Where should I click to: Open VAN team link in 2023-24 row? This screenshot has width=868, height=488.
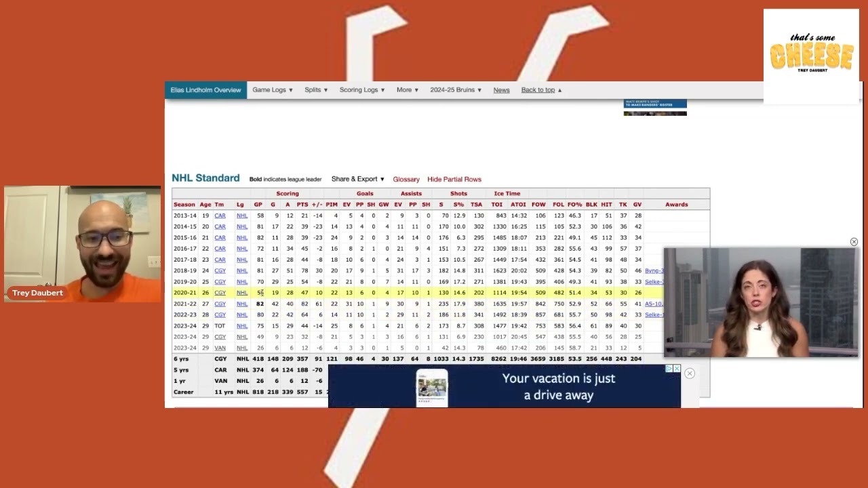[x=220, y=348]
